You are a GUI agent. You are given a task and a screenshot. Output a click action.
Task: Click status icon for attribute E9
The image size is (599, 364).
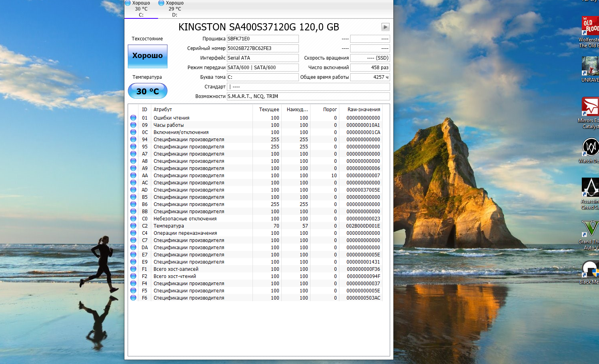pos(133,262)
